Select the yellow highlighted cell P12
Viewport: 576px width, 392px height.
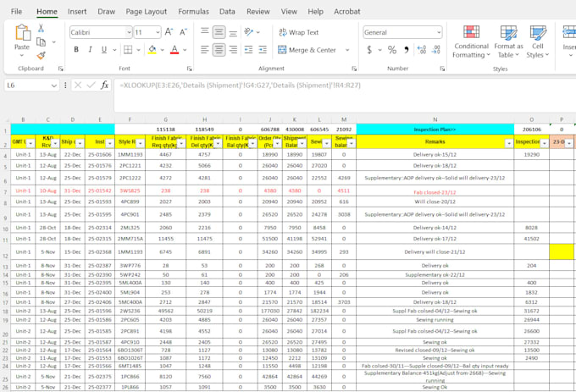562,251
